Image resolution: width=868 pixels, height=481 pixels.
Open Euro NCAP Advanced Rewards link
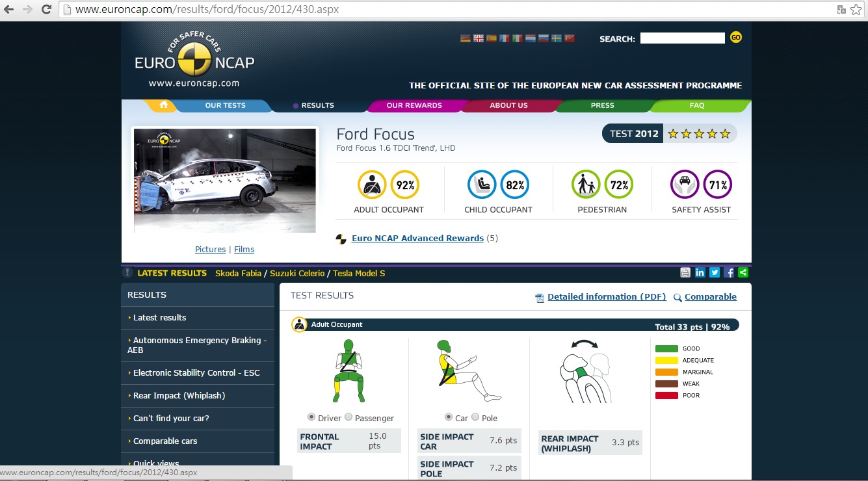417,239
